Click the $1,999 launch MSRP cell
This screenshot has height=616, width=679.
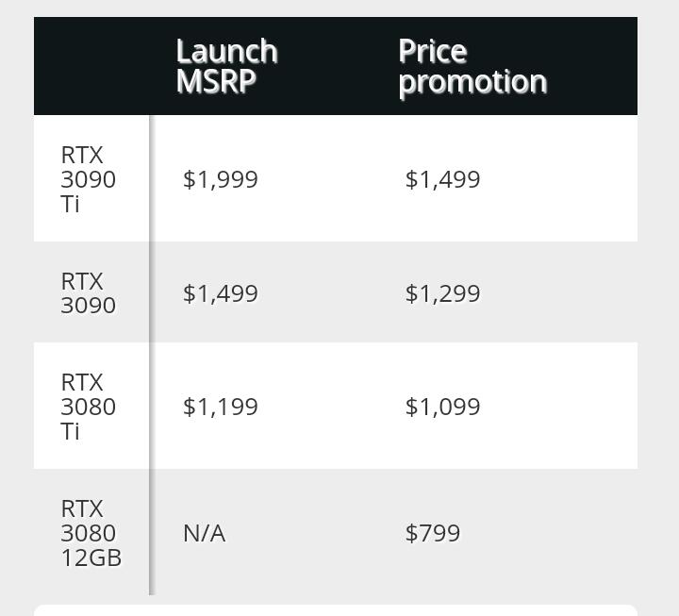[x=220, y=179]
